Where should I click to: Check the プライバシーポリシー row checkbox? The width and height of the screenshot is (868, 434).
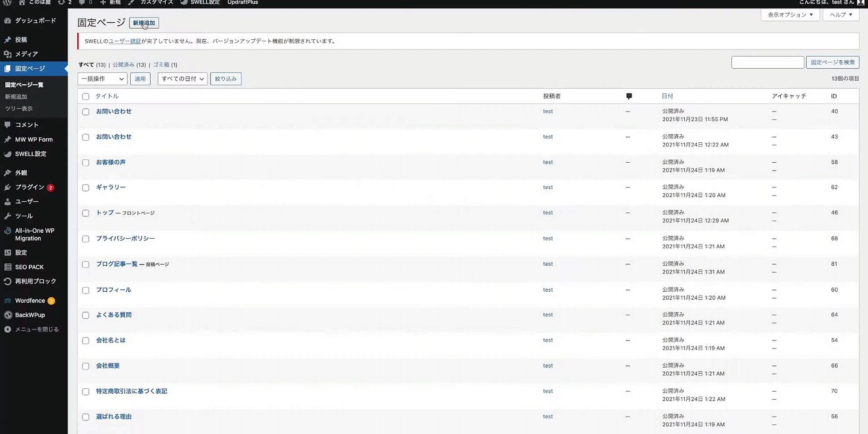(86, 239)
